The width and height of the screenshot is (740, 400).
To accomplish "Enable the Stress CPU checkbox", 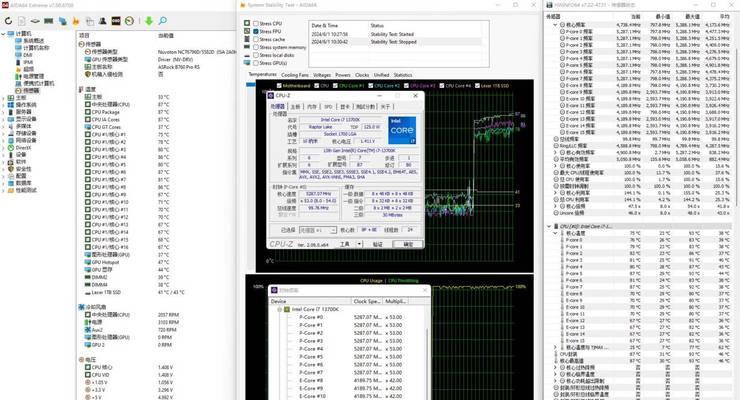I will click(256, 23).
